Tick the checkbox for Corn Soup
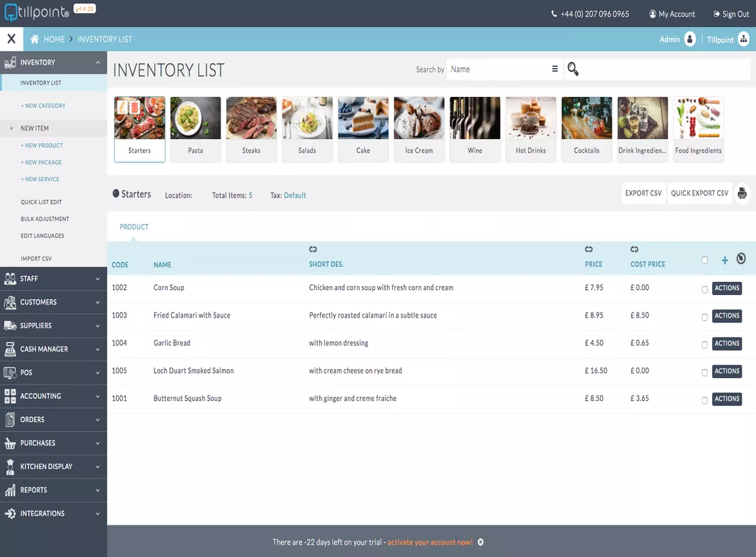 (704, 290)
